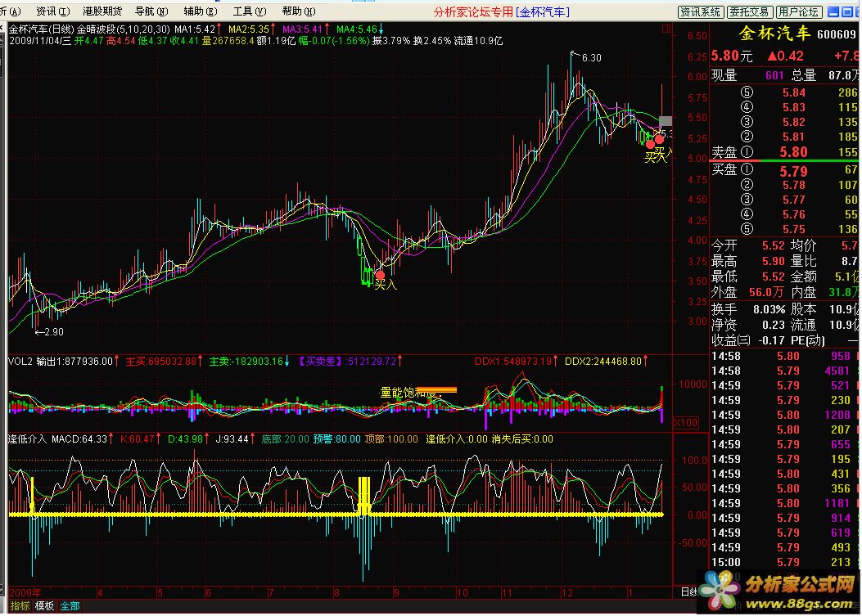Open the 帮助(H) menu

[299, 11]
